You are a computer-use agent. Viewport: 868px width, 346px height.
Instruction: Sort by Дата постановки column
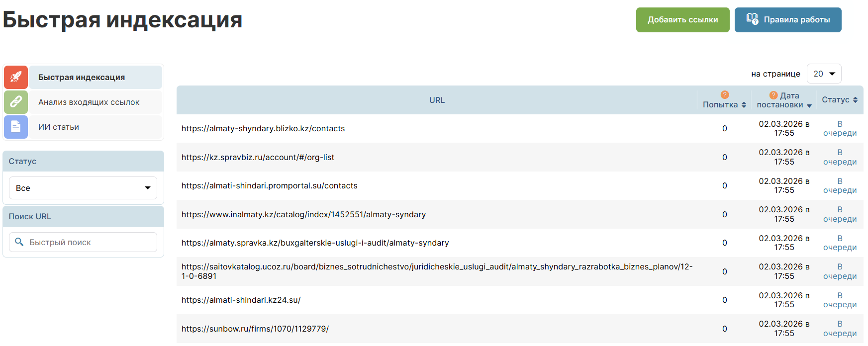tap(784, 105)
